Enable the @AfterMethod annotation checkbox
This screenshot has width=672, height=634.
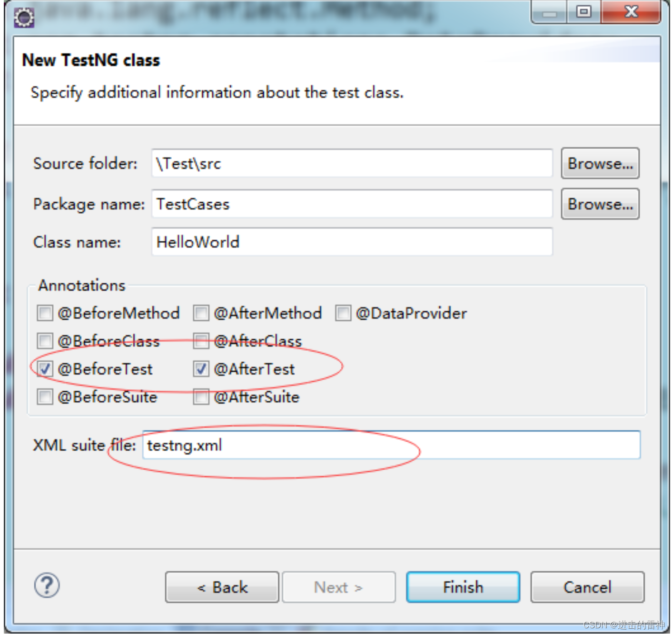coord(201,313)
